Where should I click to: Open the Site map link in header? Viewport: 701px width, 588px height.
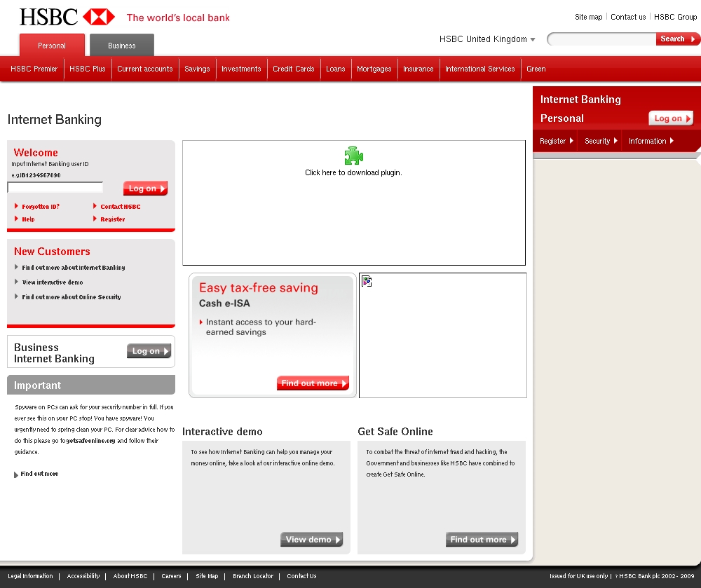click(x=588, y=17)
